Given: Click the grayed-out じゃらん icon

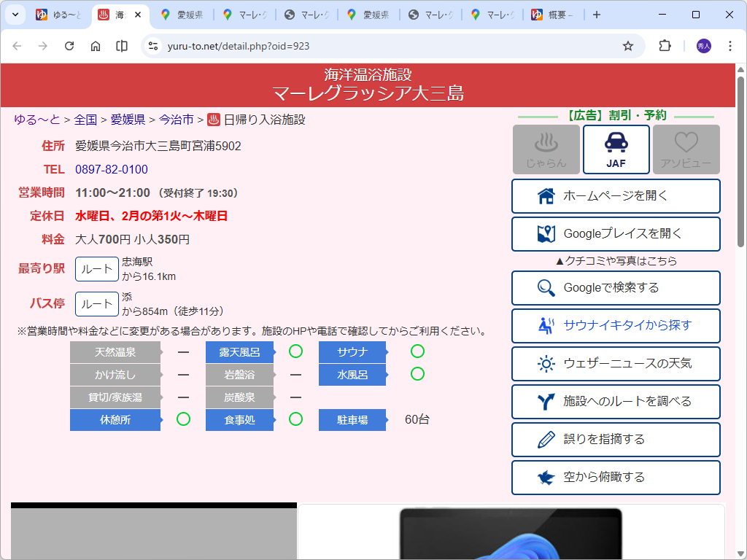Looking at the screenshot, I should (546, 149).
